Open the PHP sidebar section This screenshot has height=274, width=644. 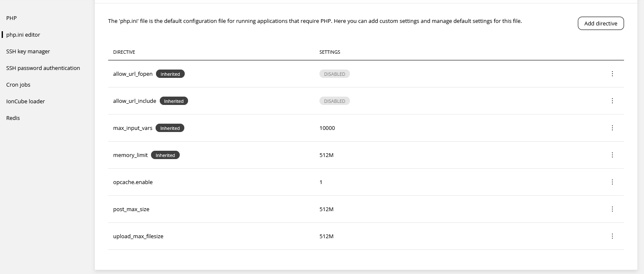(x=12, y=18)
